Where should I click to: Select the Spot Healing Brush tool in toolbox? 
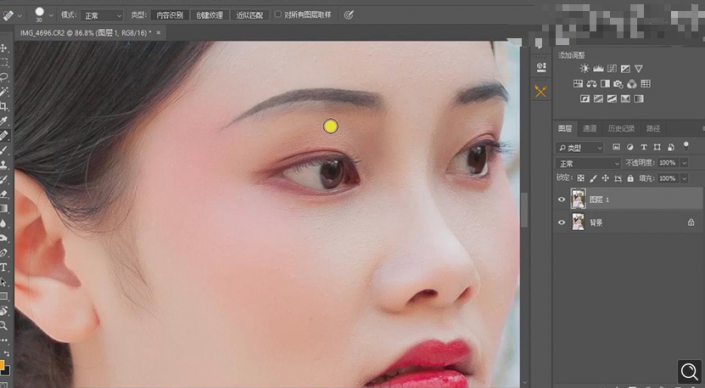click(x=4, y=135)
